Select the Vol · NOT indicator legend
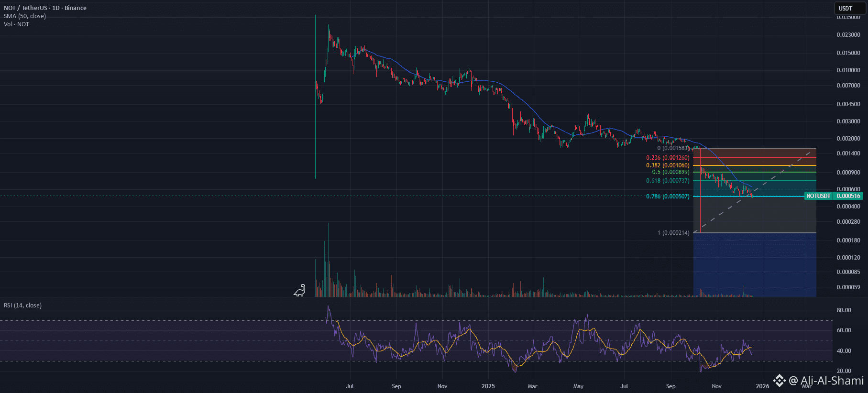 point(16,24)
